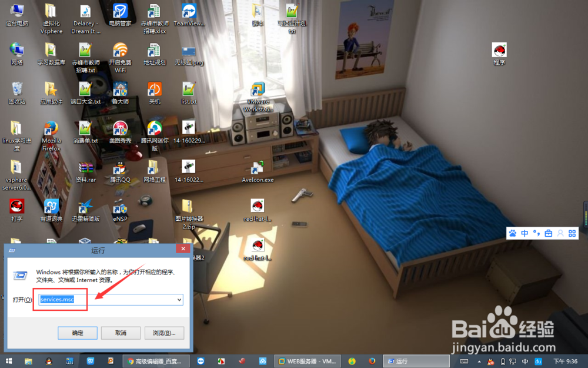The height and width of the screenshot is (368, 588).
Task: Open File Explorer from the taskbar
Action: point(28,362)
